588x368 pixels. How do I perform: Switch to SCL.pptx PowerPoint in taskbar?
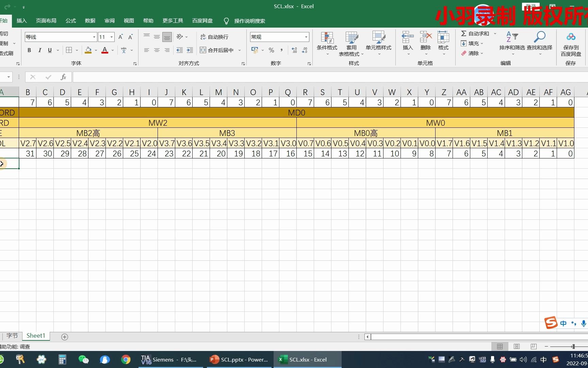click(239, 359)
